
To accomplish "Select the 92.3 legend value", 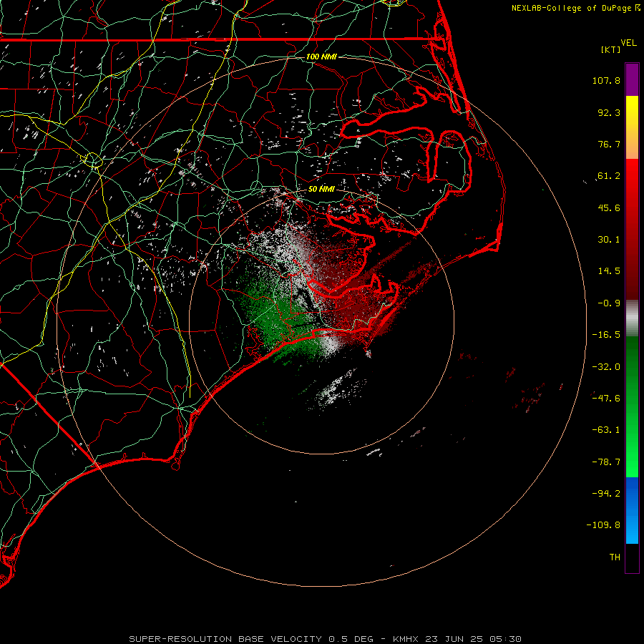I will tap(609, 112).
